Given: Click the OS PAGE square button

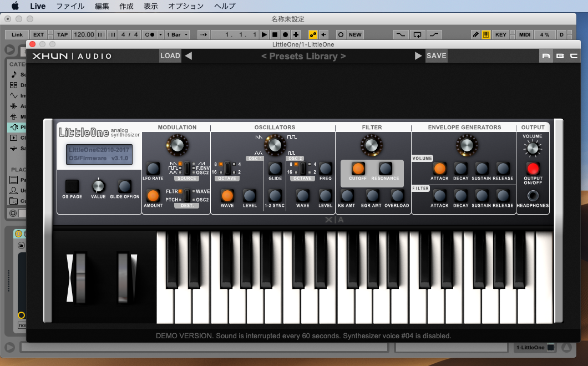Looking at the screenshot, I should coord(72,186).
